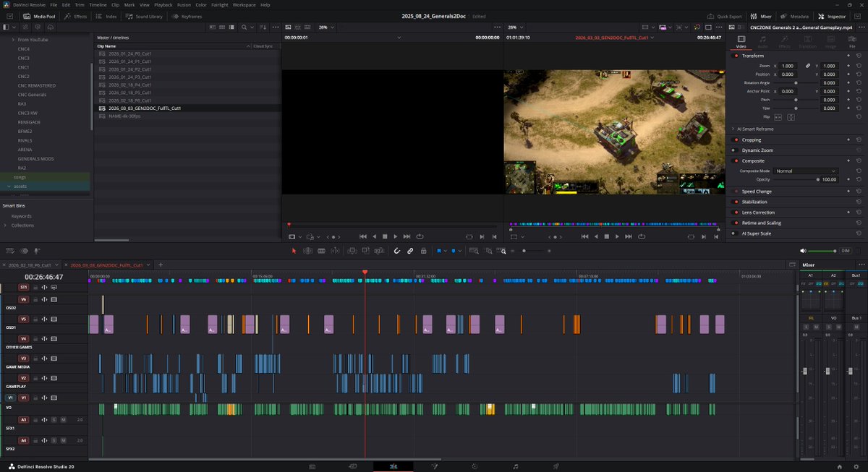The height and width of the screenshot is (472, 868).
Task: Click the Flip vertical button
Action: click(791, 116)
